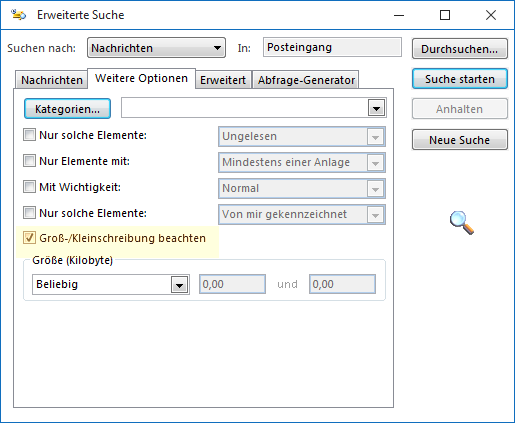515x423 pixels.
Task: Click the 'Suche starten' button
Action: coord(460,79)
